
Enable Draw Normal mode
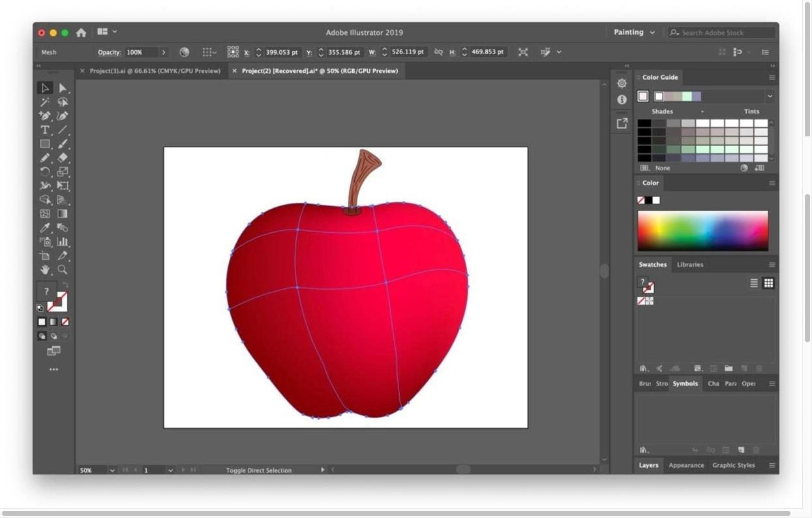[42, 336]
